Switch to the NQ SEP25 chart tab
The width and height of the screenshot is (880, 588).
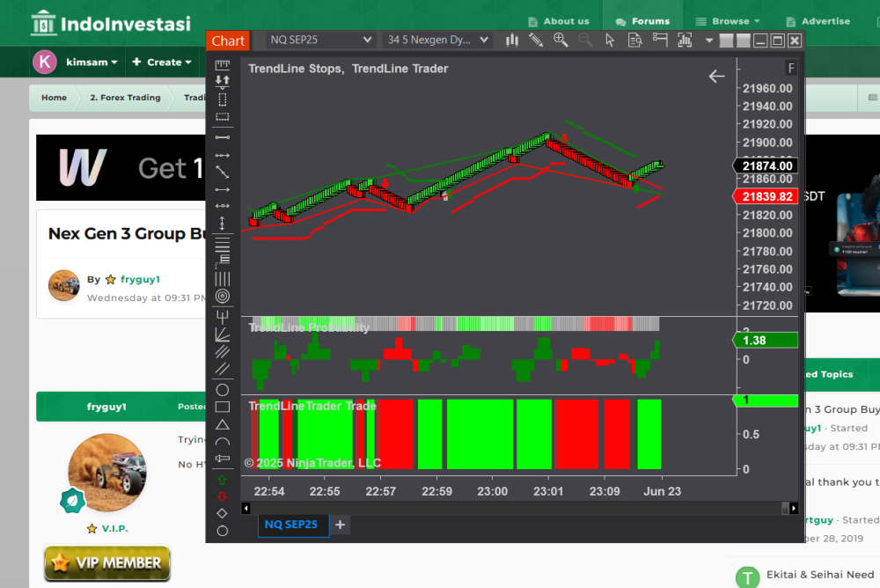(x=293, y=525)
